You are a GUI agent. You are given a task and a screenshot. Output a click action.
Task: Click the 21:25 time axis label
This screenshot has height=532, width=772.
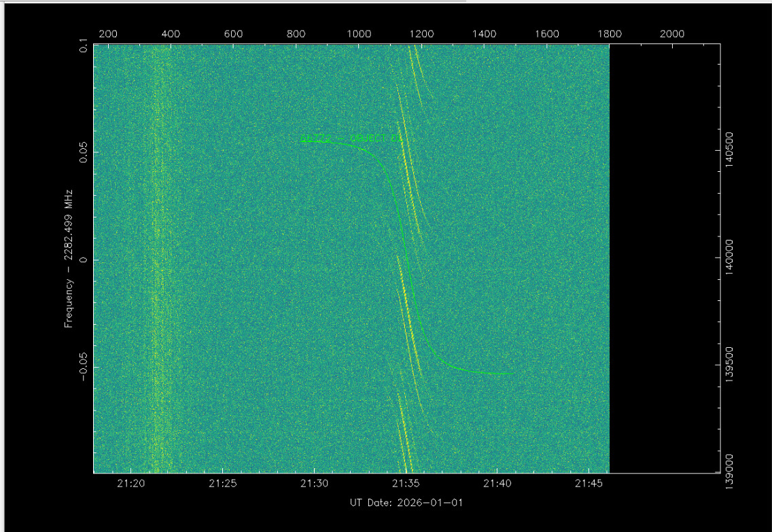click(x=222, y=484)
